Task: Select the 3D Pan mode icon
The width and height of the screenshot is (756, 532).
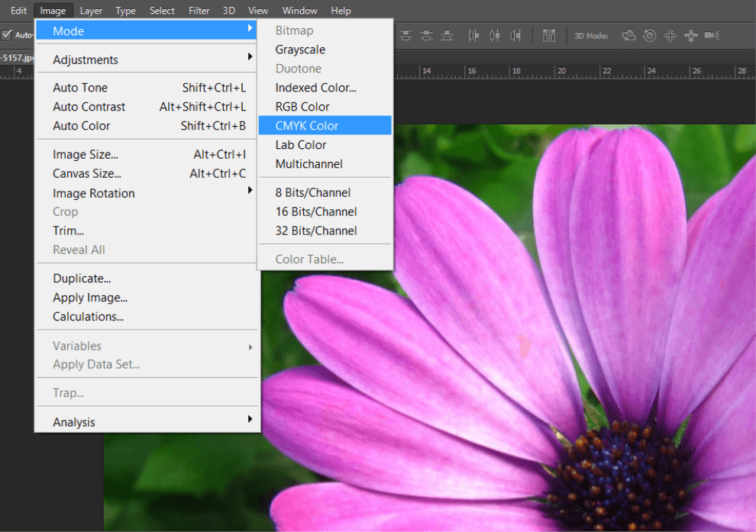Action: pyautogui.click(x=670, y=35)
